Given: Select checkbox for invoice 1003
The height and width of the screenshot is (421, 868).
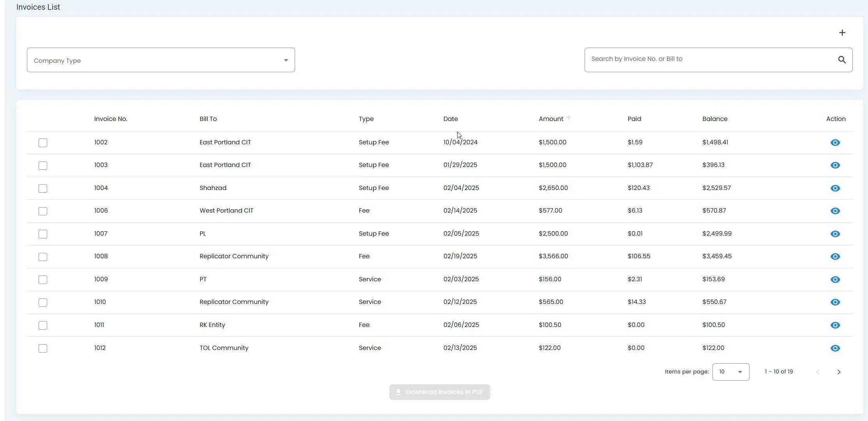Looking at the screenshot, I should pyautogui.click(x=43, y=166).
